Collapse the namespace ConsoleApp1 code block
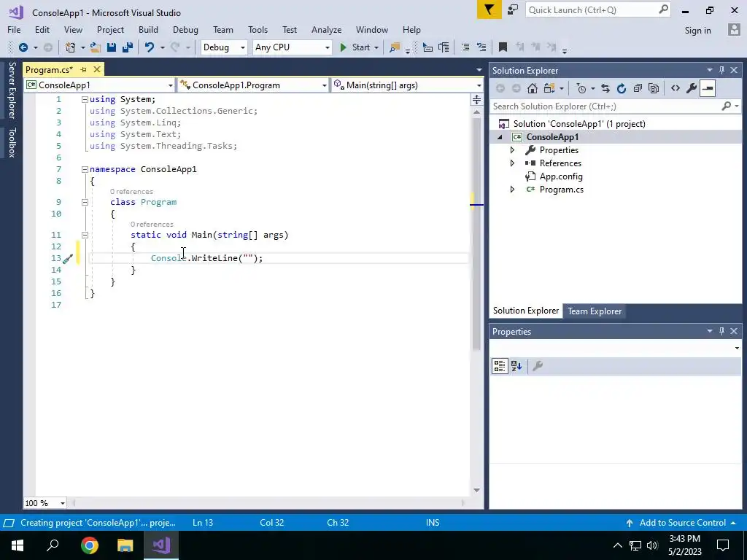The image size is (747, 560). (85, 169)
